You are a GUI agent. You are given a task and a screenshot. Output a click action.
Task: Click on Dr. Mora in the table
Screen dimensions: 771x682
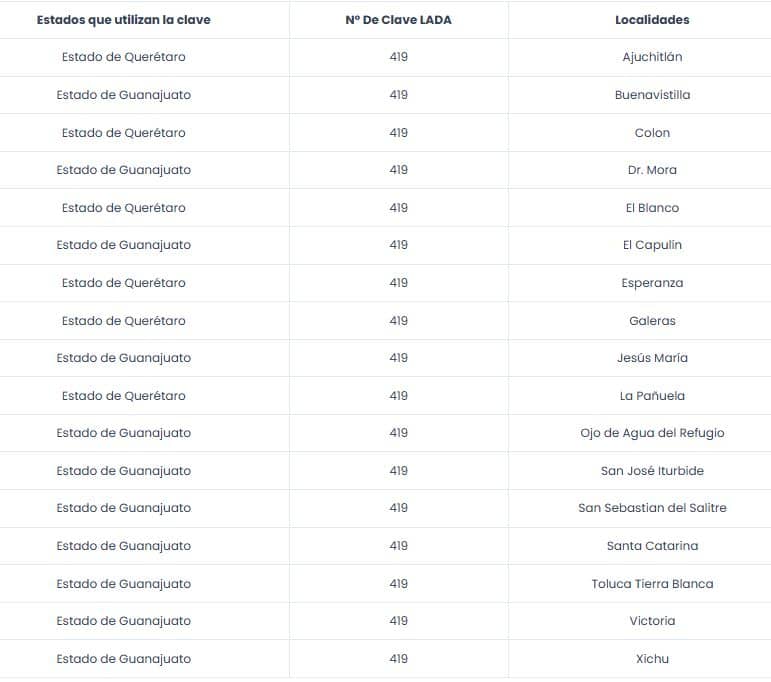coord(652,170)
